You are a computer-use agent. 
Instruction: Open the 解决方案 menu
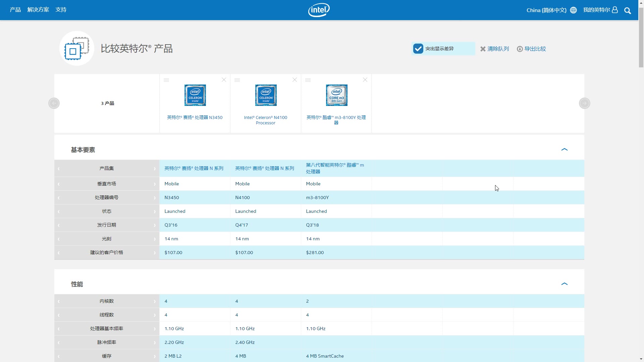click(x=38, y=10)
